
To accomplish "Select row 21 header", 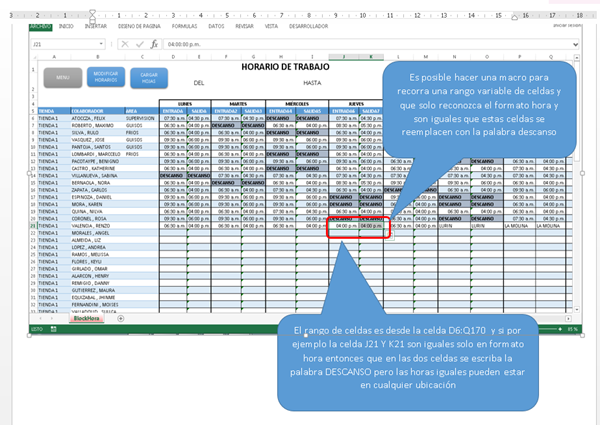I will (x=33, y=226).
